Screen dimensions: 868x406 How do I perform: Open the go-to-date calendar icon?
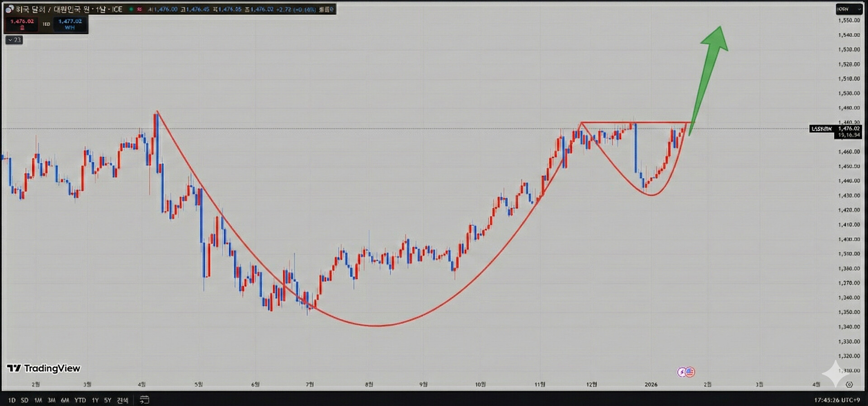click(x=144, y=400)
